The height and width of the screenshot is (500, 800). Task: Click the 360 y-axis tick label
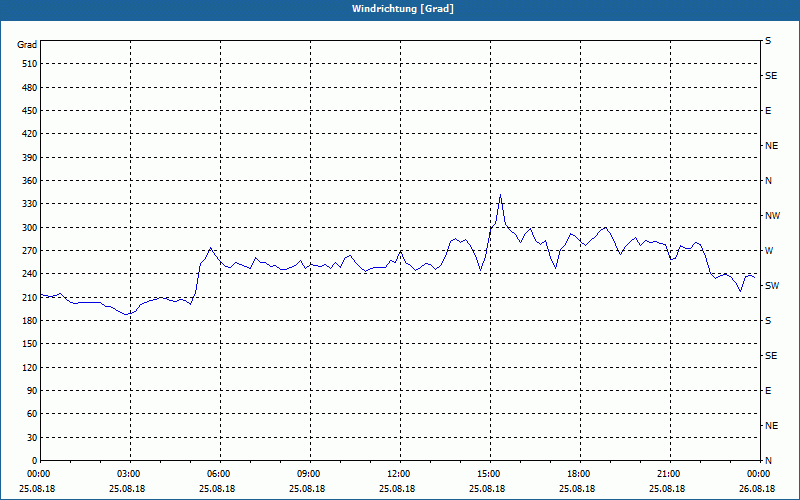pos(30,181)
